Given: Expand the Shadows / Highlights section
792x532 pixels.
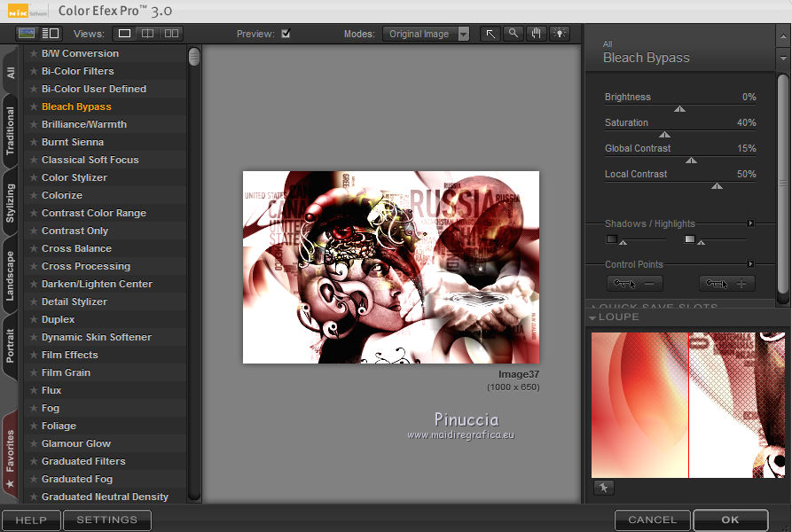Looking at the screenshot, I should (x=750, y=223).
